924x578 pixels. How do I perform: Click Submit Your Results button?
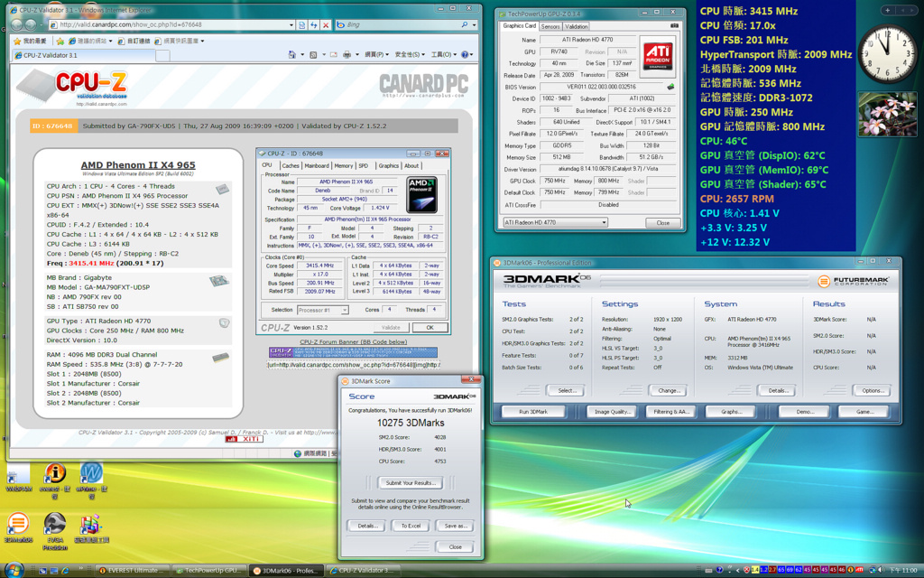point(411,483)
